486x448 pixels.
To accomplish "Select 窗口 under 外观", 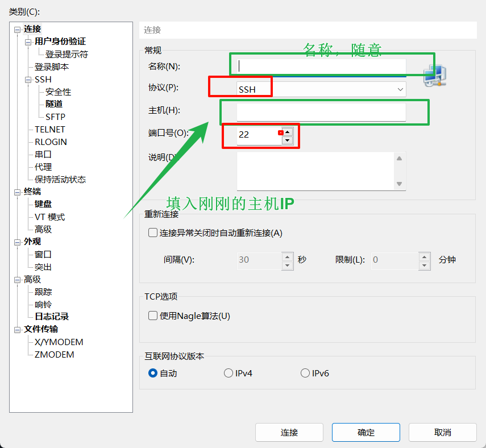I will [43, 255].
